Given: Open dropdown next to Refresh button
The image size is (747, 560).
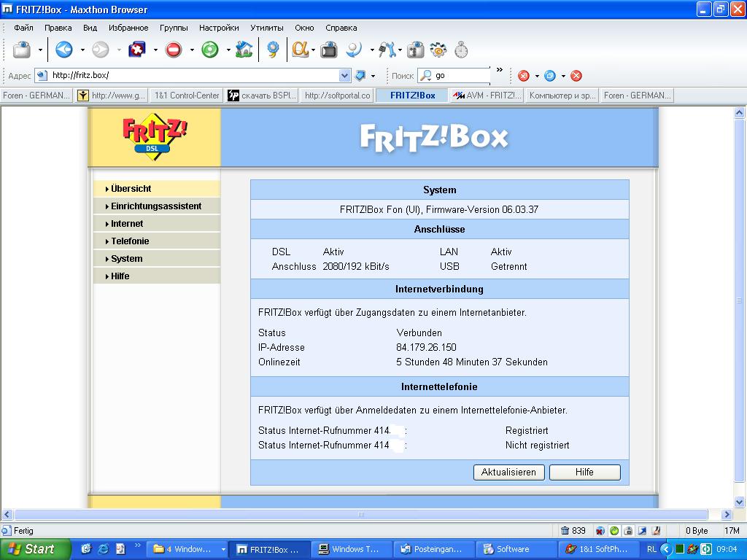Looking at the screenshot, I should 228,50.
